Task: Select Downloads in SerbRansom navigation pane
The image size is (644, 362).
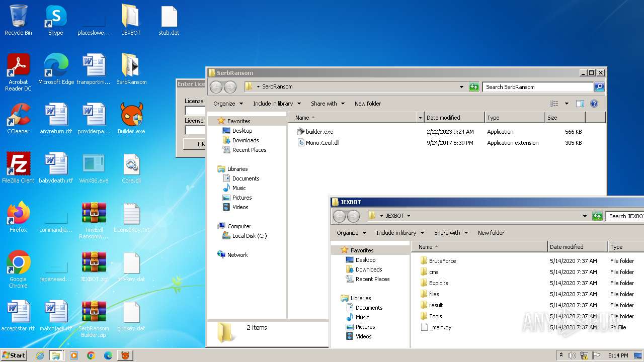Action: pos(245,140)
